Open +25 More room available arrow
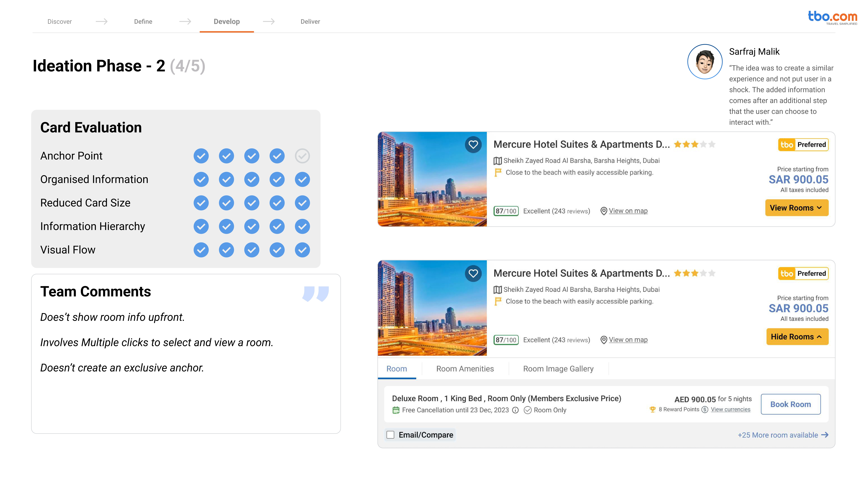The image size is (868, 488). pos(825,435)
